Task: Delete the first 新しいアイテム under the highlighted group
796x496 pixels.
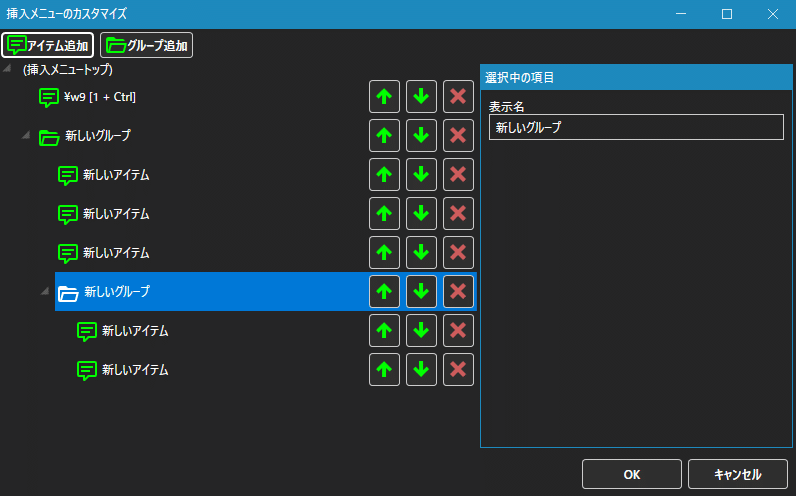Action: click(x=458, y=330)
